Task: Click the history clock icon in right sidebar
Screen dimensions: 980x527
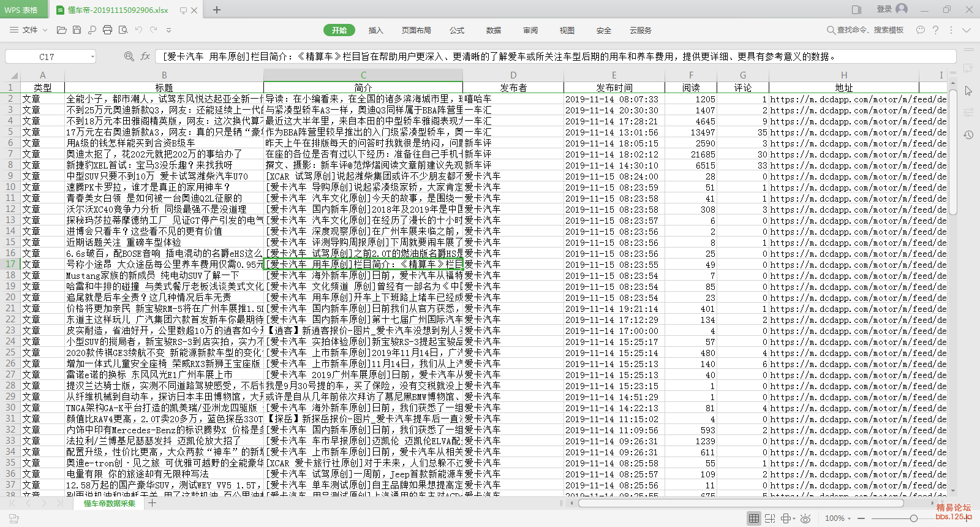Action: tap(968, 135)
